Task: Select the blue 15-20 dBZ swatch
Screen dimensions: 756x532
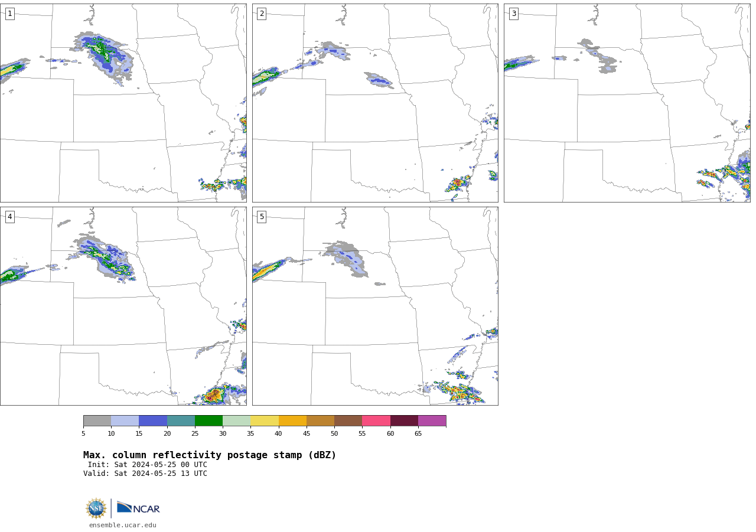Action: pyautogui.click(x=153, y=421)
